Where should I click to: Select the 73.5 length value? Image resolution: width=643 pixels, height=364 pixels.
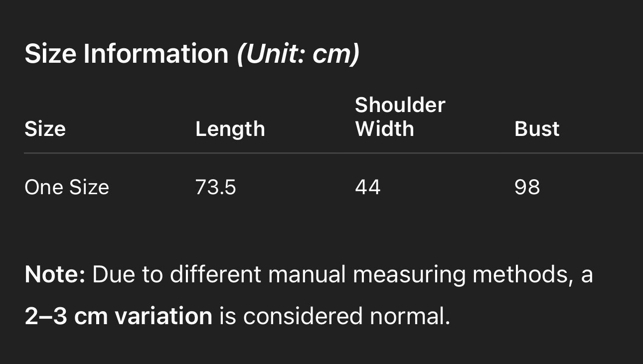point(215,187)
